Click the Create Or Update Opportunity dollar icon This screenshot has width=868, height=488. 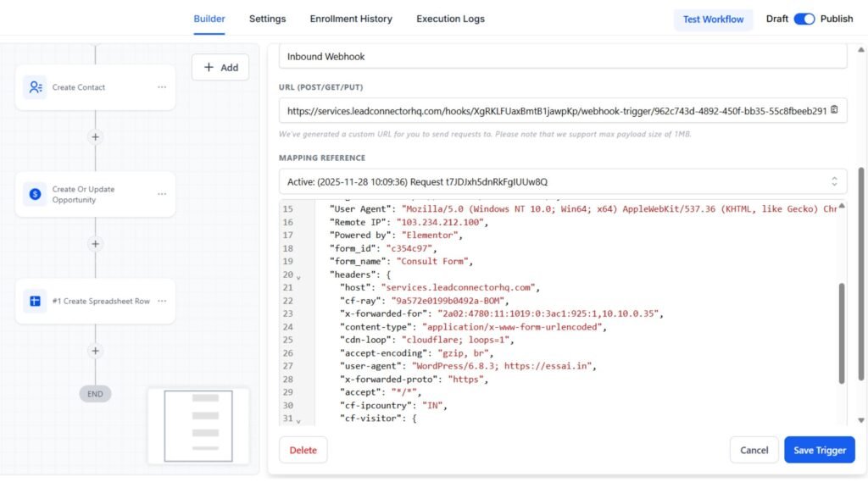[36, 194]
